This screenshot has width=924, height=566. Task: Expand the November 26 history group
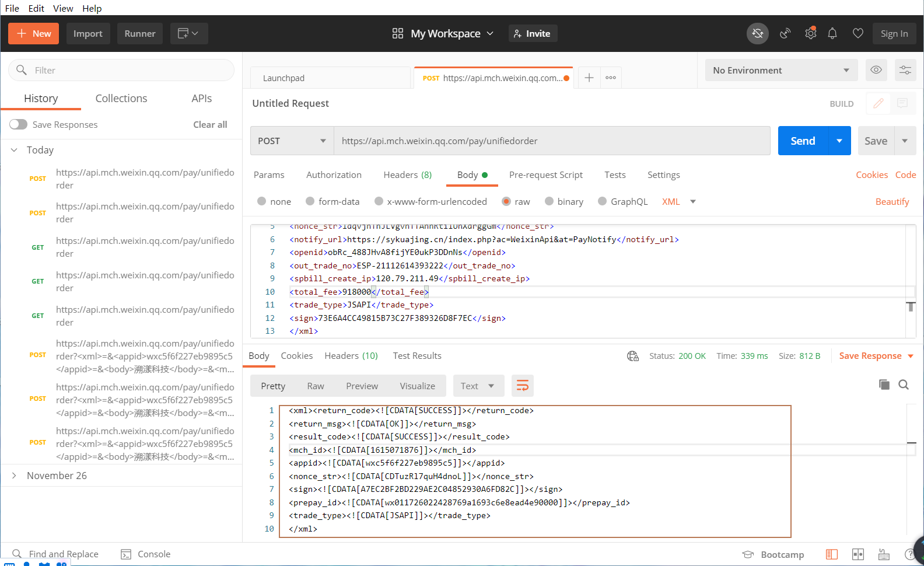pos(14,476)
